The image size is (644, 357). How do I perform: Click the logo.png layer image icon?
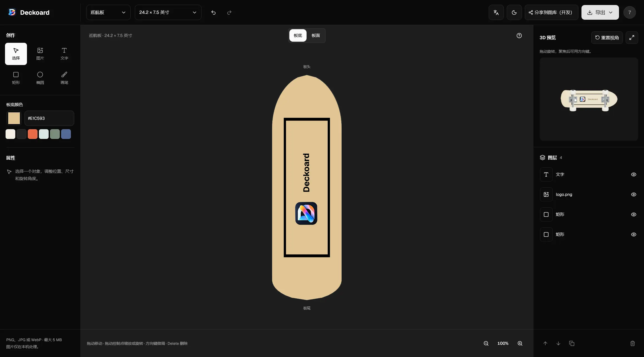(x=546, y=194)
